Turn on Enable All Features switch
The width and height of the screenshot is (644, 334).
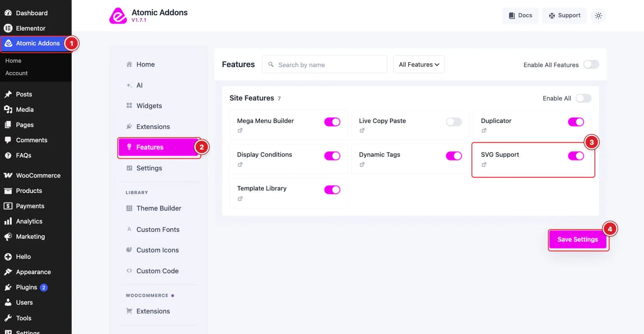coord(591,64)
